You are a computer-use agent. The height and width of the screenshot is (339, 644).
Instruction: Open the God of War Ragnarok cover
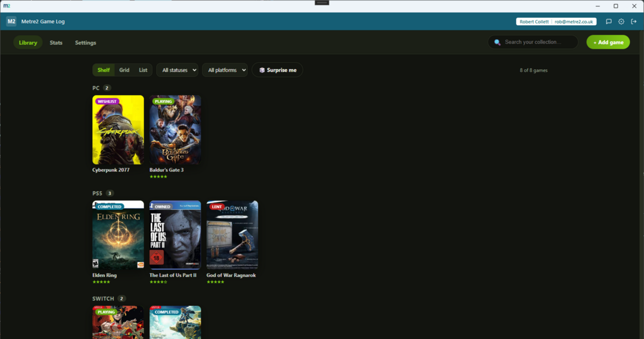(x=232, y=235)
